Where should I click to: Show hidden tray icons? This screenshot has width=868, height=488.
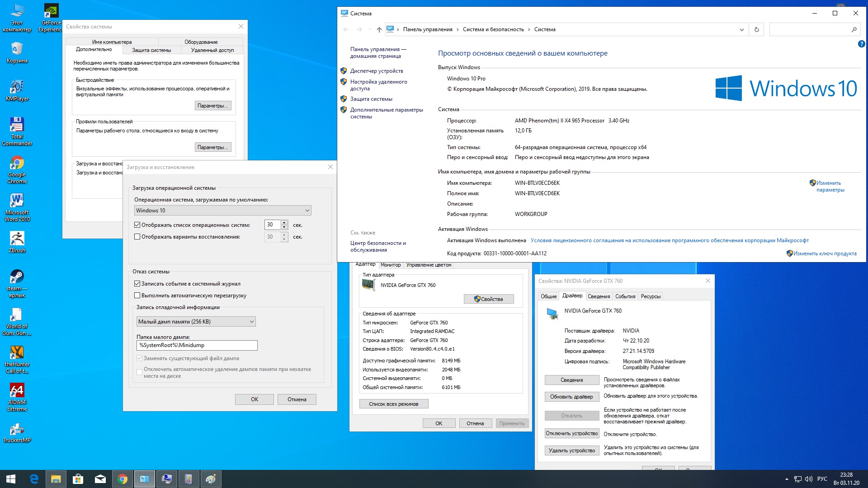[787, 479]
